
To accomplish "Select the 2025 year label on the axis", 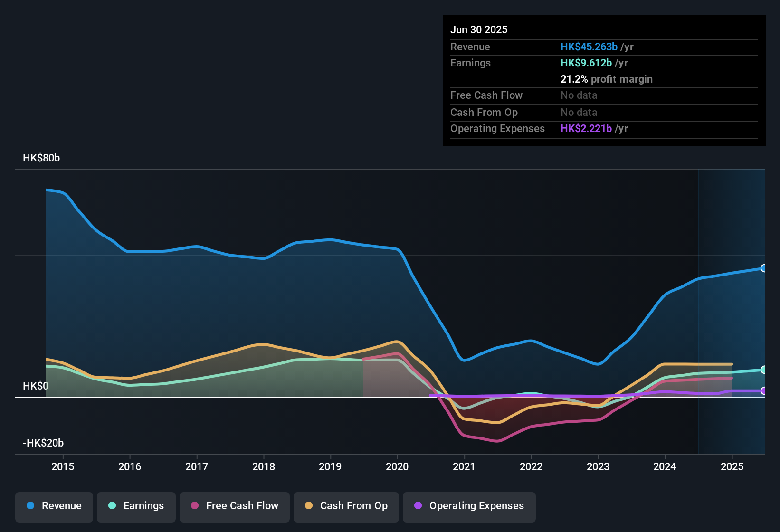I will click(x=732, y=467).
